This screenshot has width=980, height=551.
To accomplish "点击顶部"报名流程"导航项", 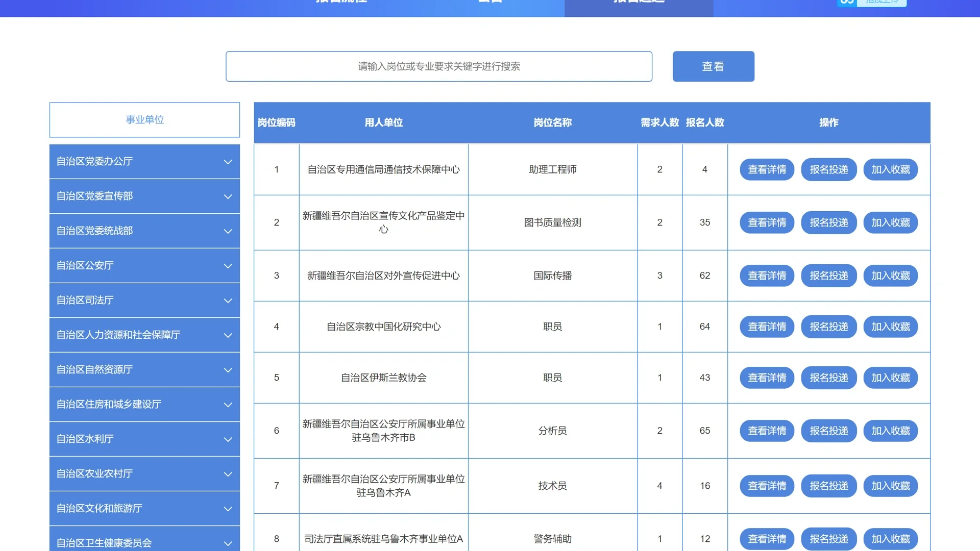I will 341,3.
